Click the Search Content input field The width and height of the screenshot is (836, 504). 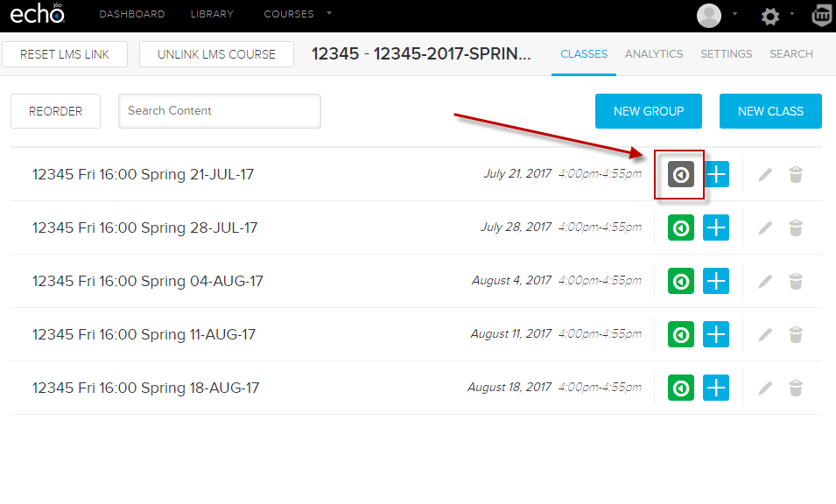(220, 111)
